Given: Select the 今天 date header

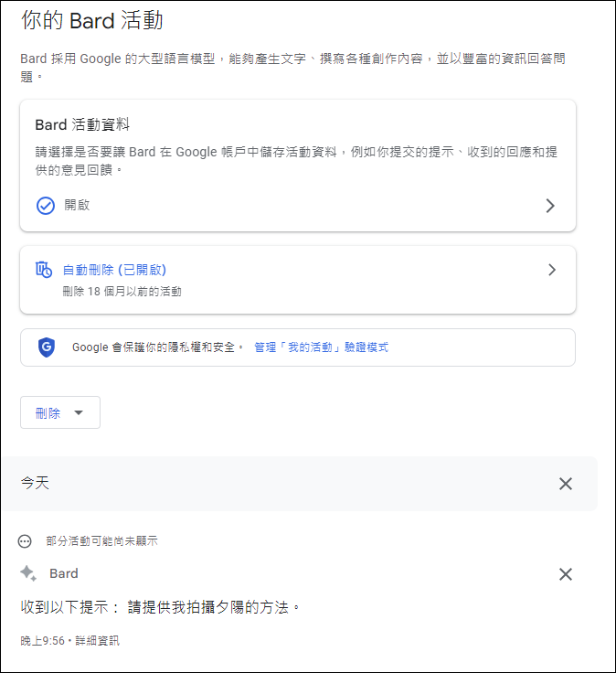Looking at the screenshot, I should tap(35, 483).
